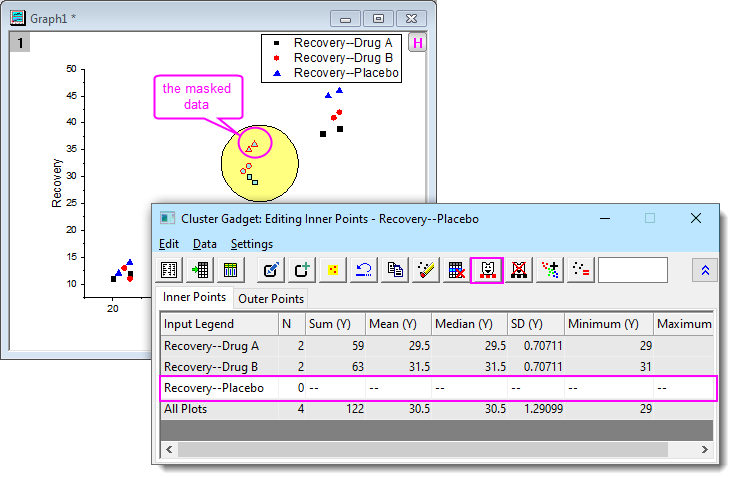Open the Settings menu
Viewport: 732px width, 478px height.
click(x=251, y=244)
